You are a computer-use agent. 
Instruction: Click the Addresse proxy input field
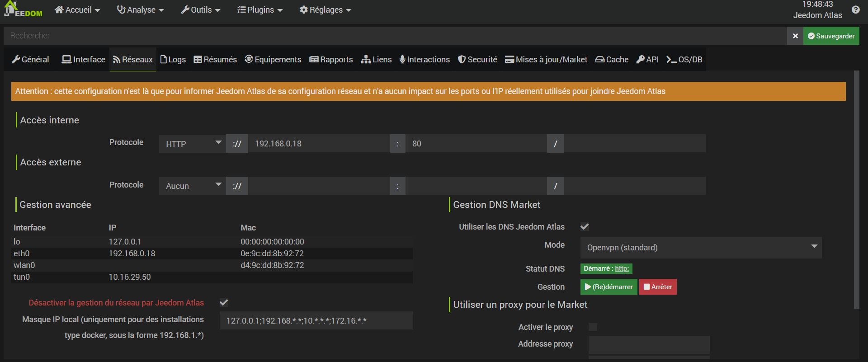pyautogui.click(x=649, y=344)
